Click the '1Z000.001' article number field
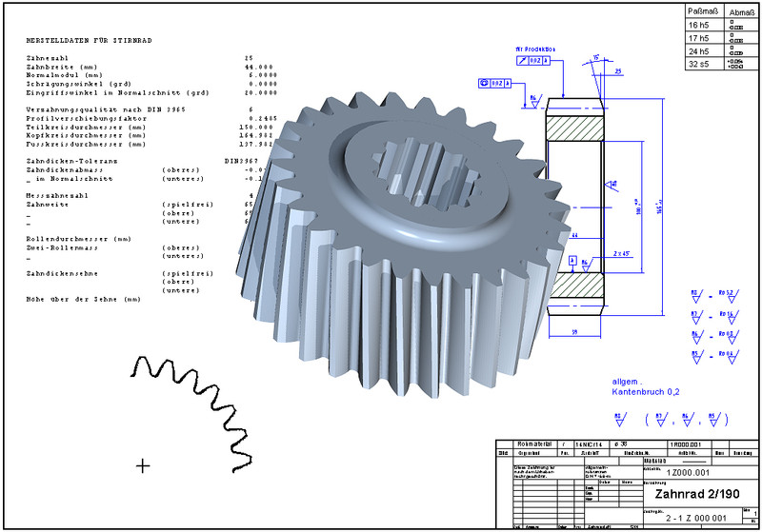Image resolution: width=762 pixels, height=532 pixels. 688,472
